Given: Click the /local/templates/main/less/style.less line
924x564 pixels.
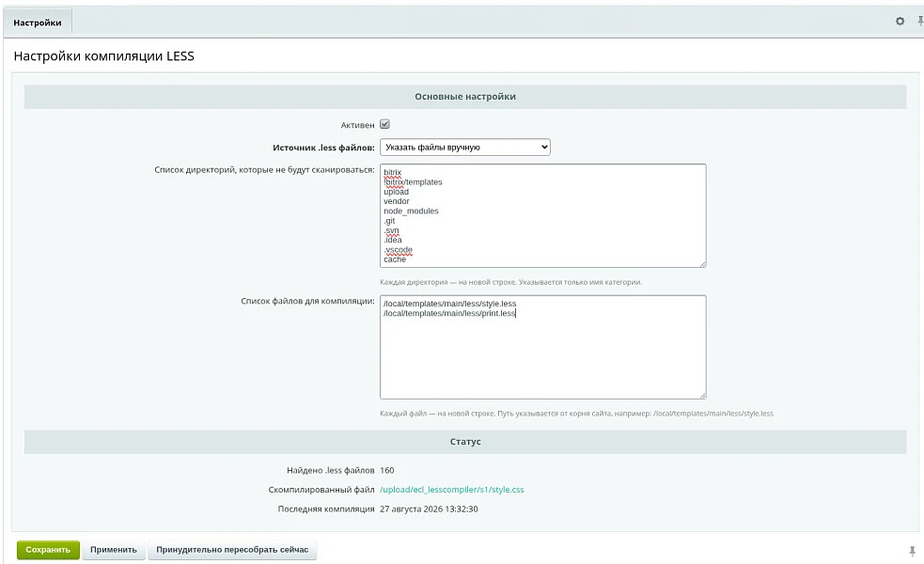Looking at the screenshot, I should pos(449,304).
